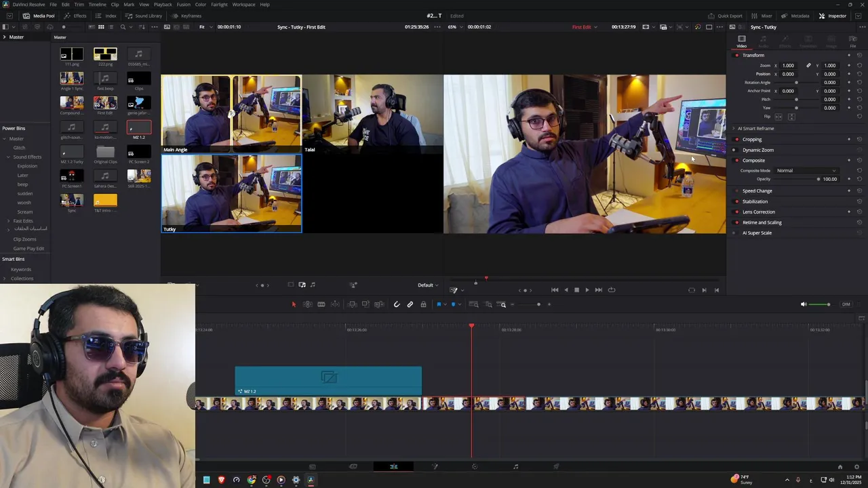Image resolution: width=868 pixels, height=488 pixels.
Task: Open the Keyframes panel
Action: [x=186, y=16]
